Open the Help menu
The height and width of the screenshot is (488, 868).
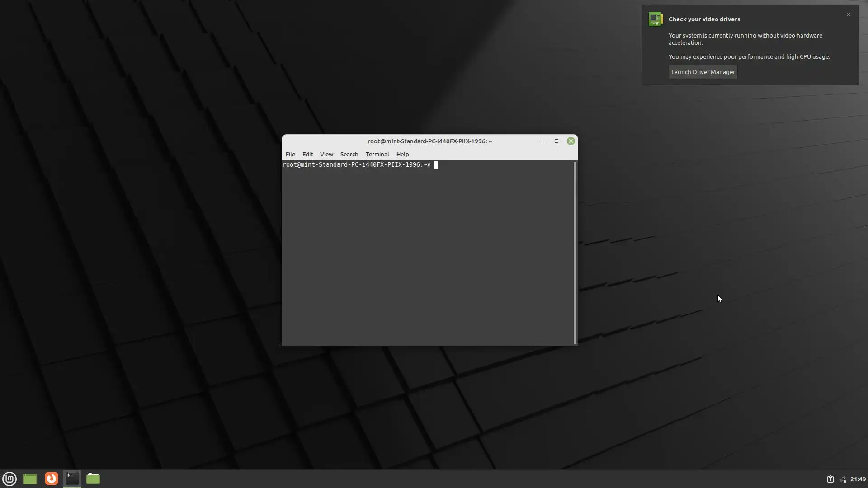(402, 154)
